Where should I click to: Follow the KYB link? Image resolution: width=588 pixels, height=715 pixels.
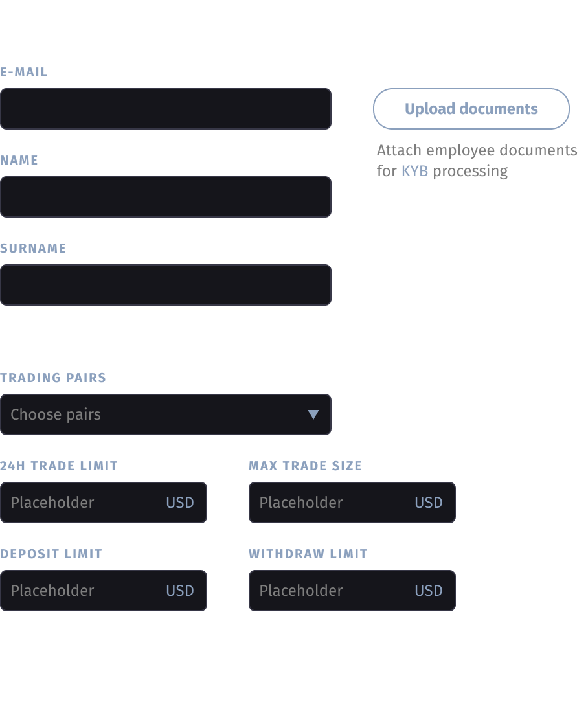tap(414, 171)
